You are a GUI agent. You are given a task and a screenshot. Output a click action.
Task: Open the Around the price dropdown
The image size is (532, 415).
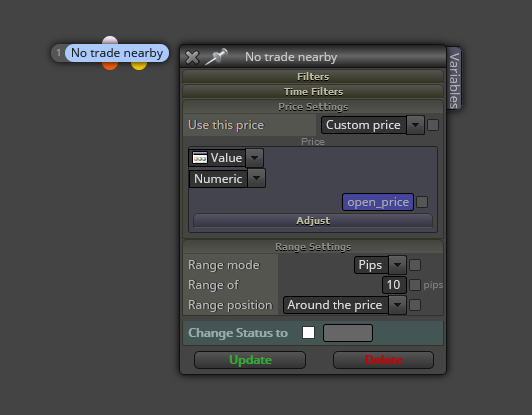point(344,305)
